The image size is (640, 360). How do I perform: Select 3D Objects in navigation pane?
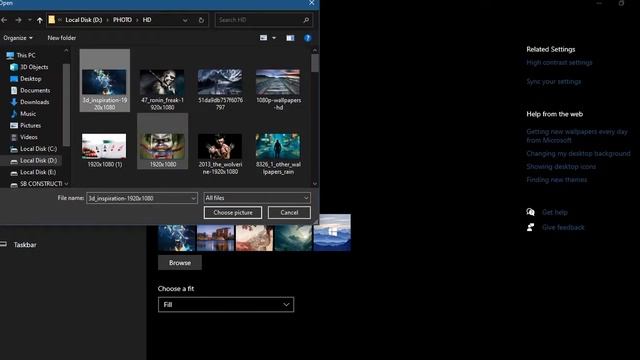tap(34, 67)
